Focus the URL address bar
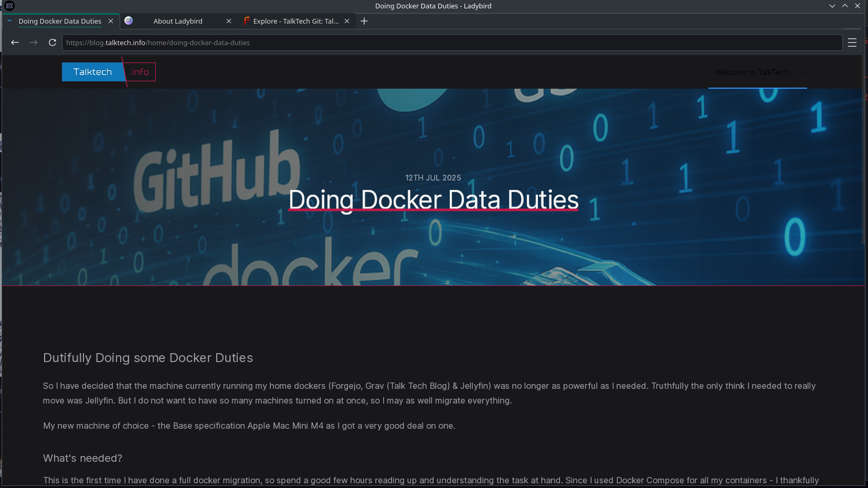Image resolution: width=868 pixels, height=488 pixels. click(451, 43)
